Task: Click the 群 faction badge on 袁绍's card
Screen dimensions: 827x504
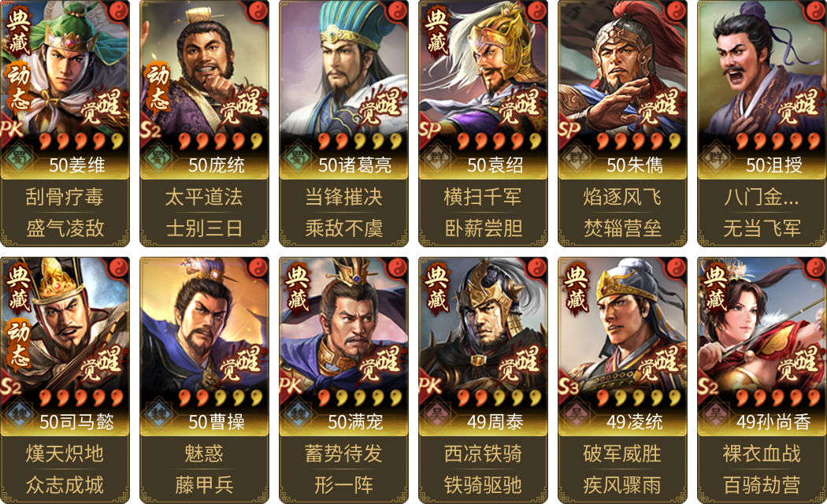Action: pyautogui.click(x=436, y=157)
